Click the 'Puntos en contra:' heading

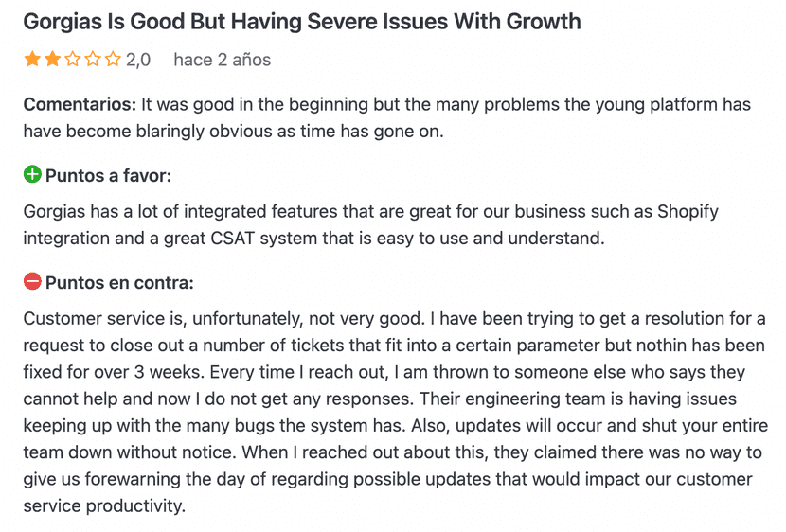click(x=119, y=282)
